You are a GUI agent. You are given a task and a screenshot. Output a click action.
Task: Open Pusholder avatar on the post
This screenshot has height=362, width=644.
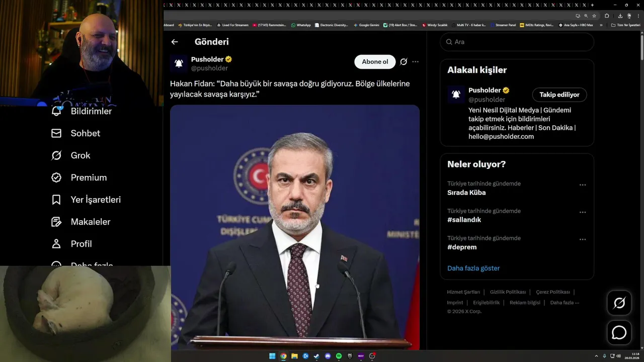tap(179, 63)
